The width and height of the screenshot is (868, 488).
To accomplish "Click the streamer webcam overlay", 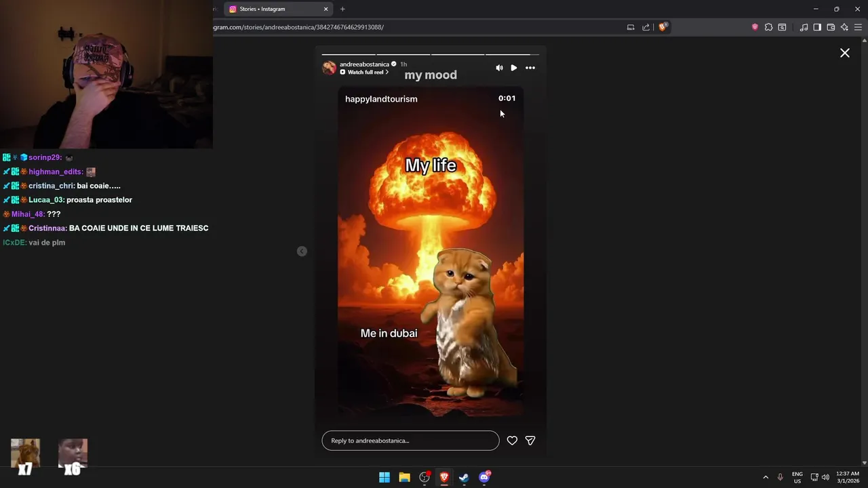I will [x=106, y=74].
